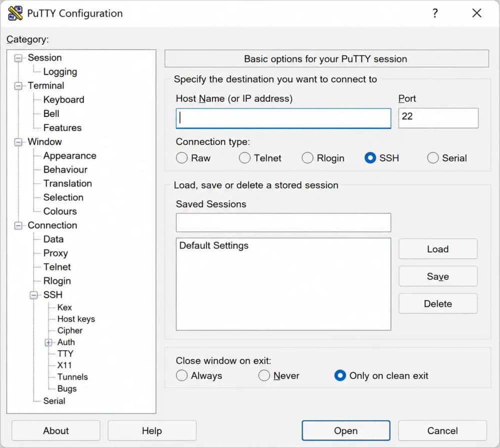
Task: Open the Rlogin category in tree
Action: coord(57,281)
